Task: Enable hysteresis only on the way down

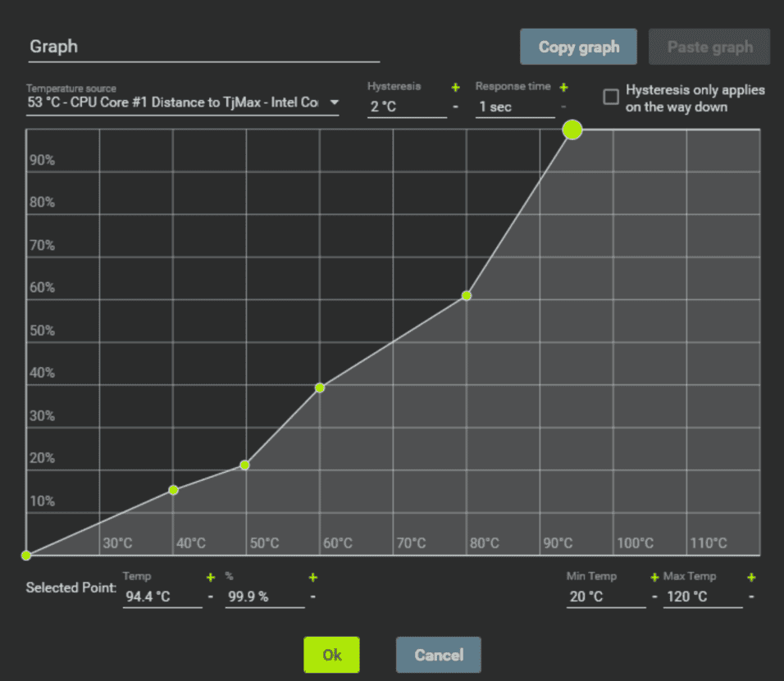Action: 611,97
